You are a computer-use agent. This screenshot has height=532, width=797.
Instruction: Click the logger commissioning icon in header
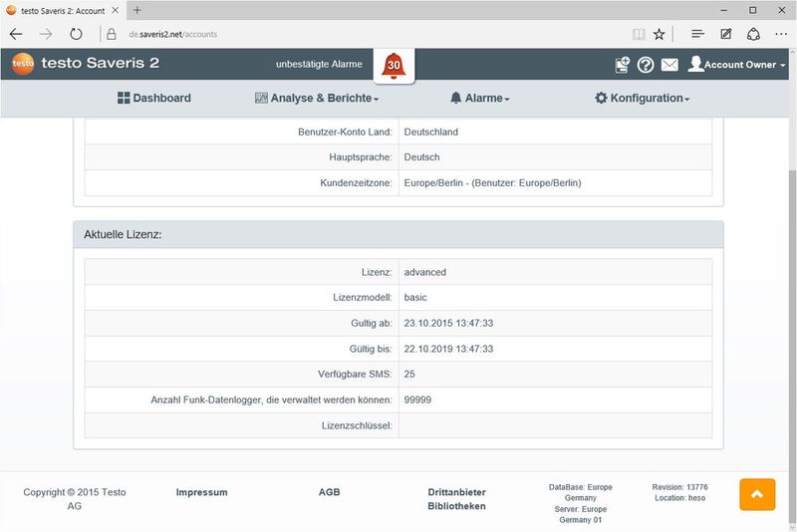click(622, 65)
